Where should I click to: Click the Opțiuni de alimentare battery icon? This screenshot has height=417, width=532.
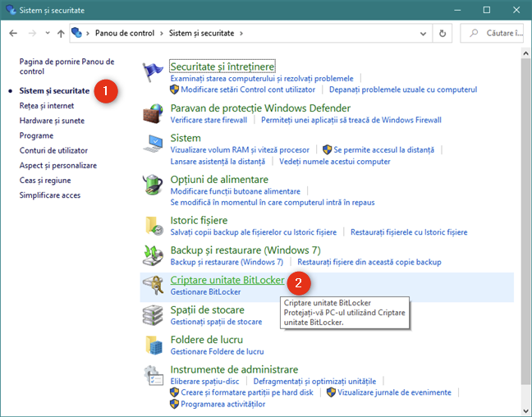point(153,185)
